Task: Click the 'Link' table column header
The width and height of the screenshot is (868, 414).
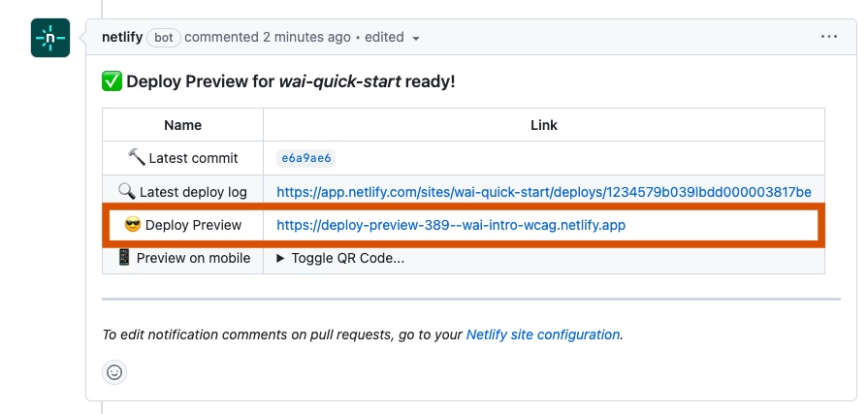Action: click(x=543, y=125)
